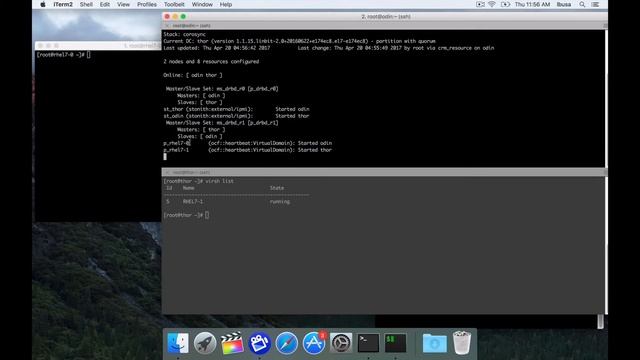Open Terminal icon in the dock

(x=368, y=343)
